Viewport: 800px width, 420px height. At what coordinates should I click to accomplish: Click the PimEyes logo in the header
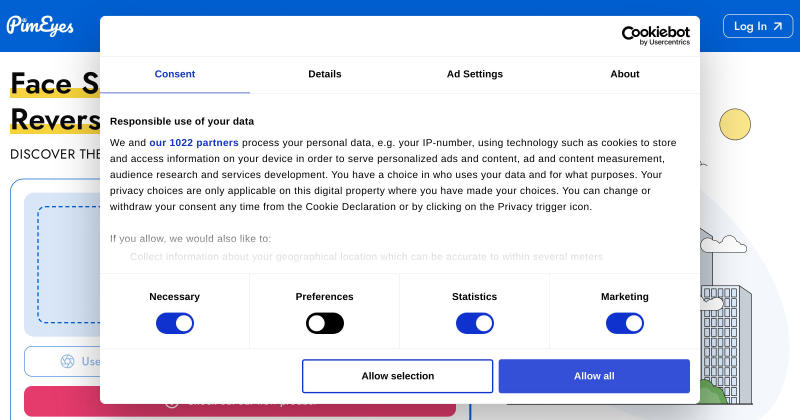pyautogui.click(x=40, y=26)
